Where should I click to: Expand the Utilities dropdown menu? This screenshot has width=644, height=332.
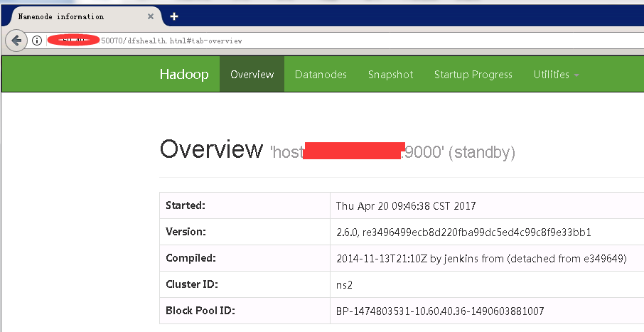[x=556, y=75]
